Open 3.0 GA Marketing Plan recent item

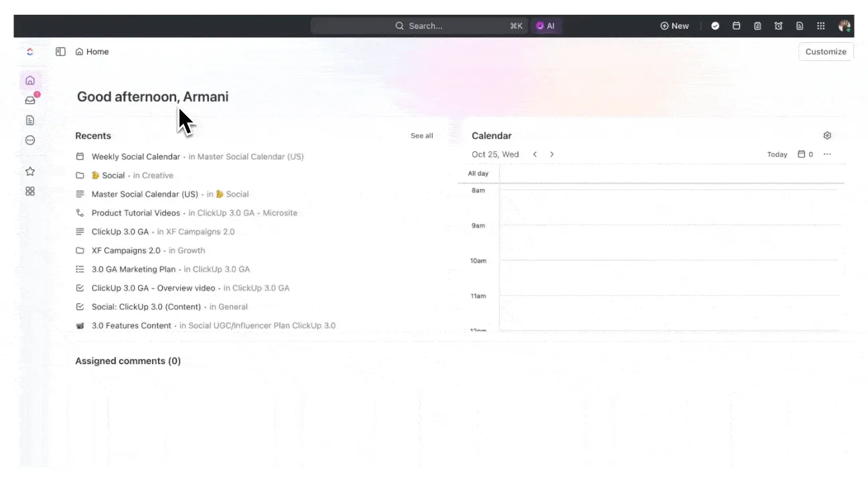point(133,269)
